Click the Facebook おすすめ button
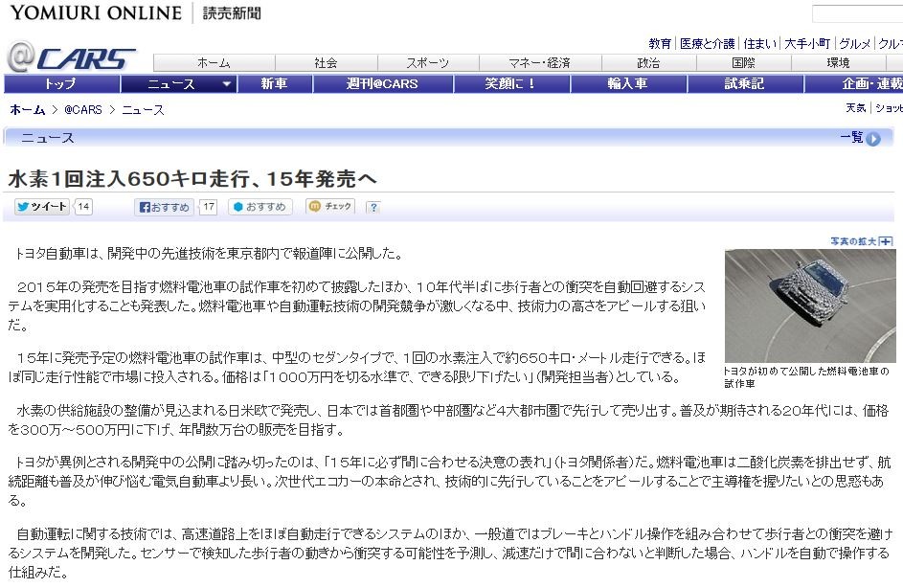The height and width of the screenshot is (588, 903). pos(164,207)
